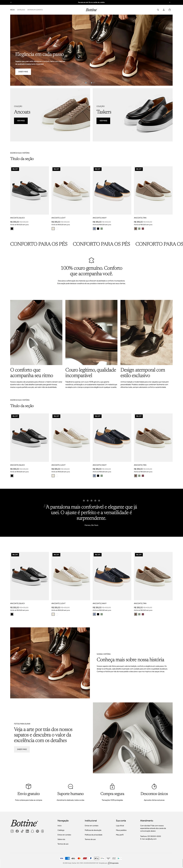This screenshot has width=183, height=868.
Task: Click SABER MAIS button on hero banner
Action: pos(23,71)
